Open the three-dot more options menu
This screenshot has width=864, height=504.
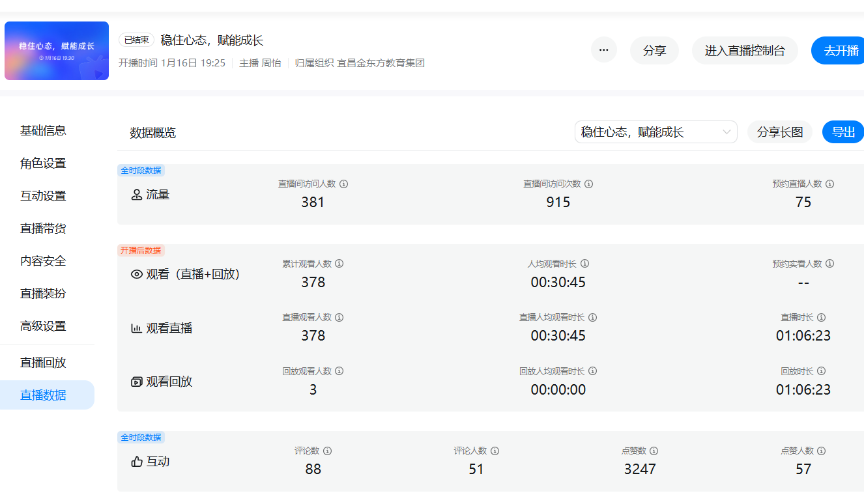pos(604,50)
